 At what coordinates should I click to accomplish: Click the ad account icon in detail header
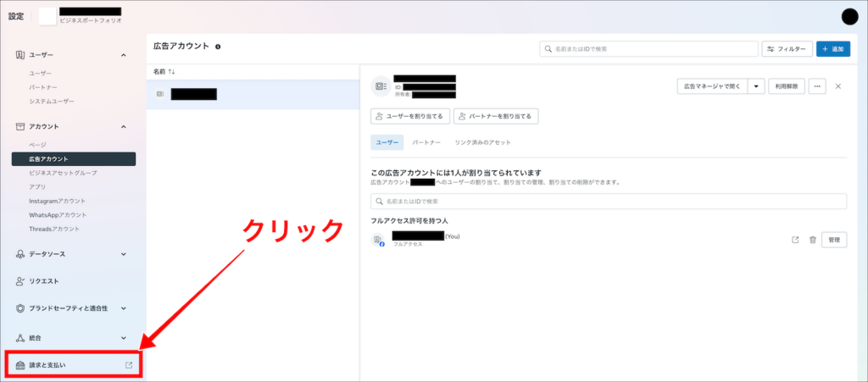(381, 86)
